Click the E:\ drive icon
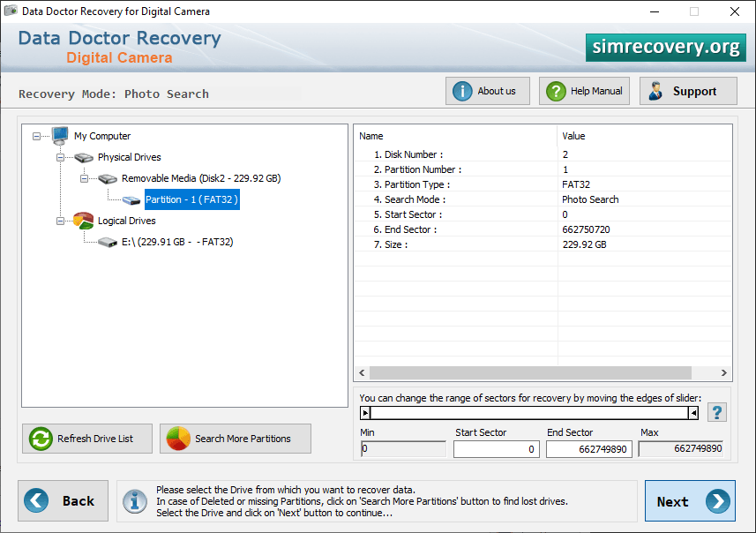756x533 pixels. point(108,242)
